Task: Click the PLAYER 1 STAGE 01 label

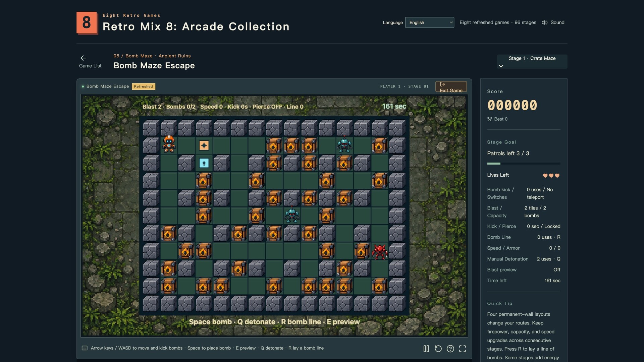Action: coord(404,86)
